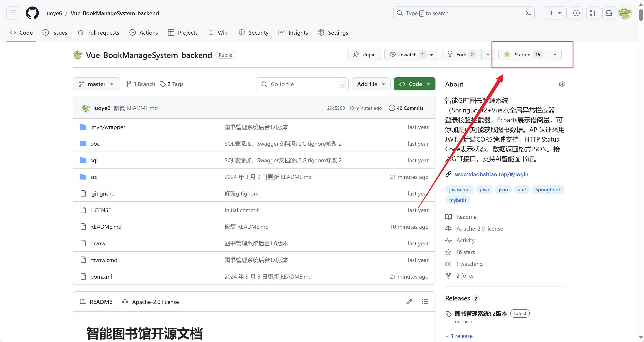Expand the star lists dropdown arrow
The image size is (644, 342).
click(x=555, y=55)
